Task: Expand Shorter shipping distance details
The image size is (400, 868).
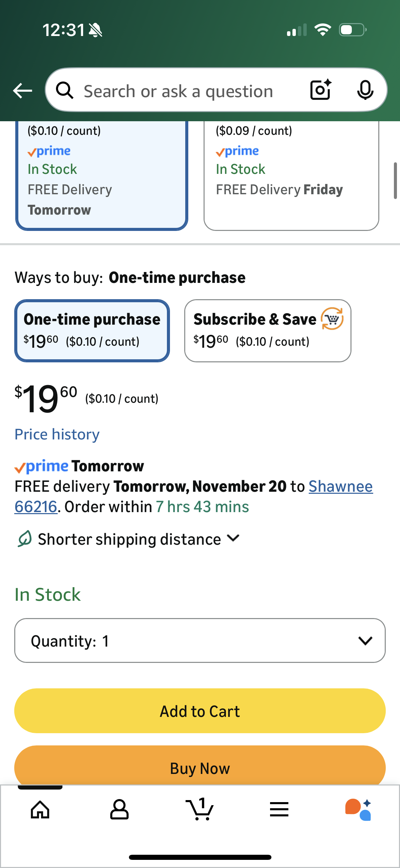Action: click(x=234, y=538)
